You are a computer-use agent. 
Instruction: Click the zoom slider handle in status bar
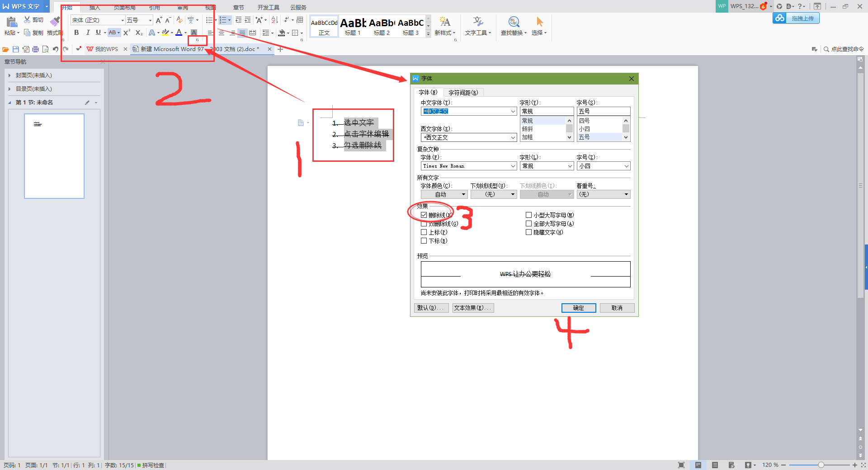tap(821, 465)
